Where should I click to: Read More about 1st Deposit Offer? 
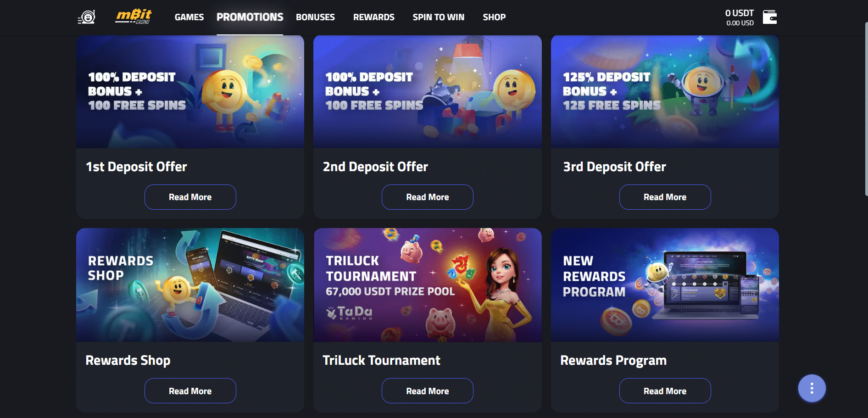(190, 197)
